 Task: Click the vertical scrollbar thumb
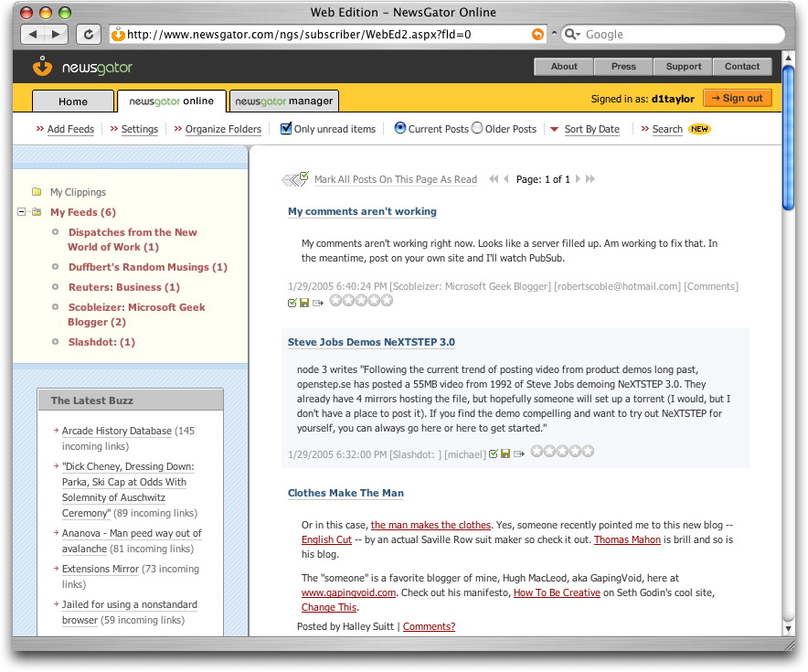coord(788,137)
